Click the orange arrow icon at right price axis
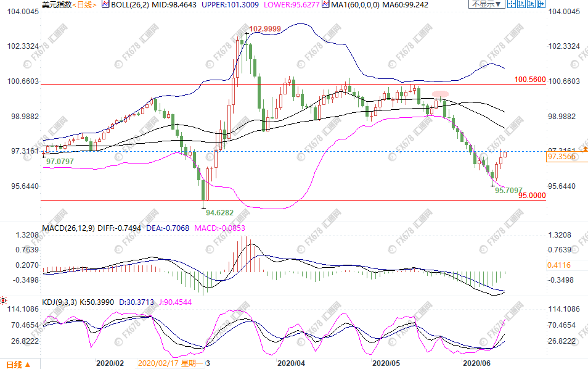The width and height of the screenshot is (588, 369). [584, 149]
